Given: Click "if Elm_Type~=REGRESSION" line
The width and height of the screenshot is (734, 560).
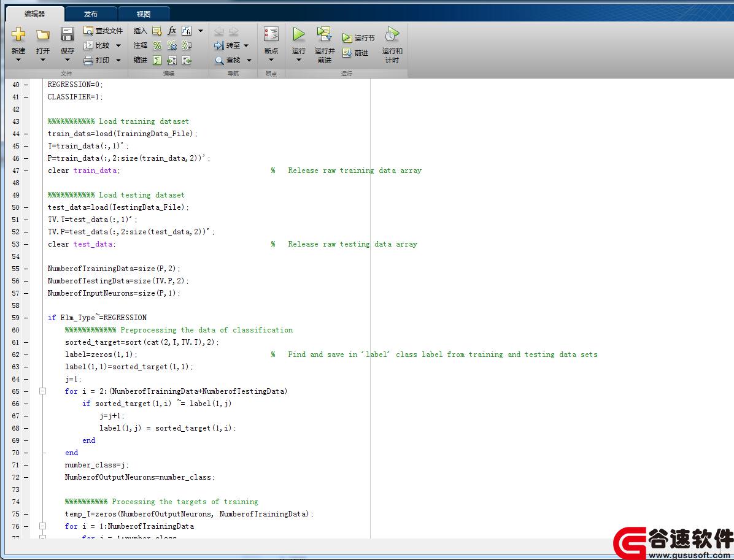Looking at the screenshot, I should [98, 318].
